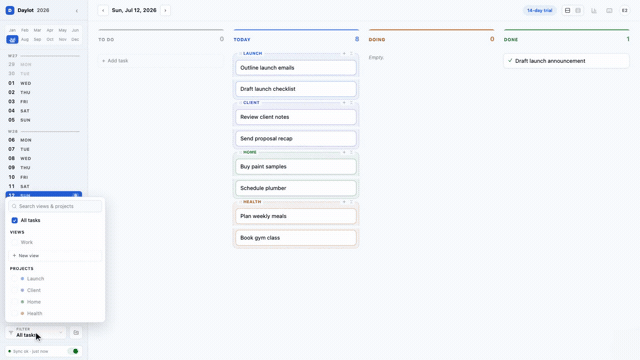This screenshot has height=360, width=640.
Task: Open the Draft launch checklist task
Action: pos(296,89)
